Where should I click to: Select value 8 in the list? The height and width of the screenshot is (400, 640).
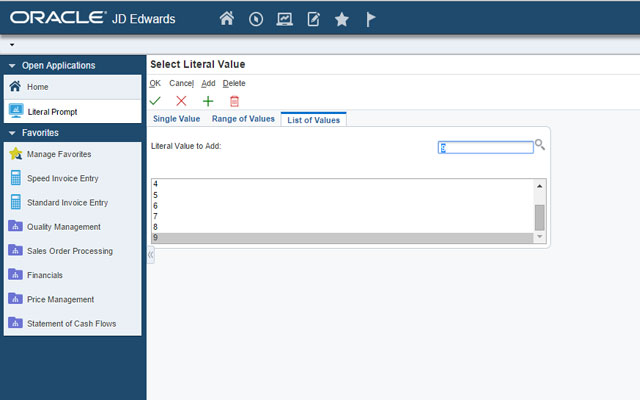tap(342, 227)
